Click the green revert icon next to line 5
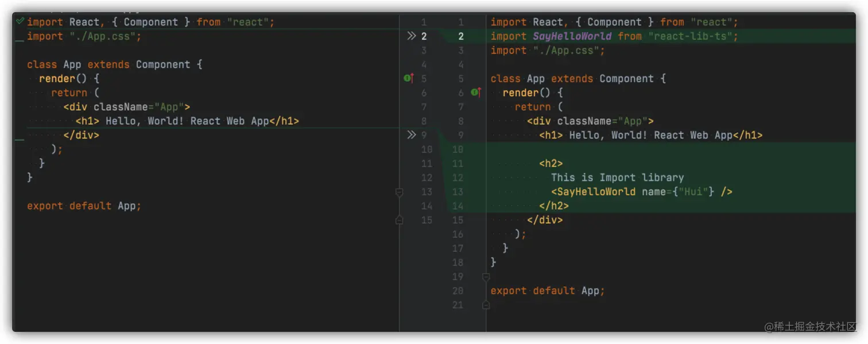The width and height of the screenshot is (868, 344). [x=407, y=78]
